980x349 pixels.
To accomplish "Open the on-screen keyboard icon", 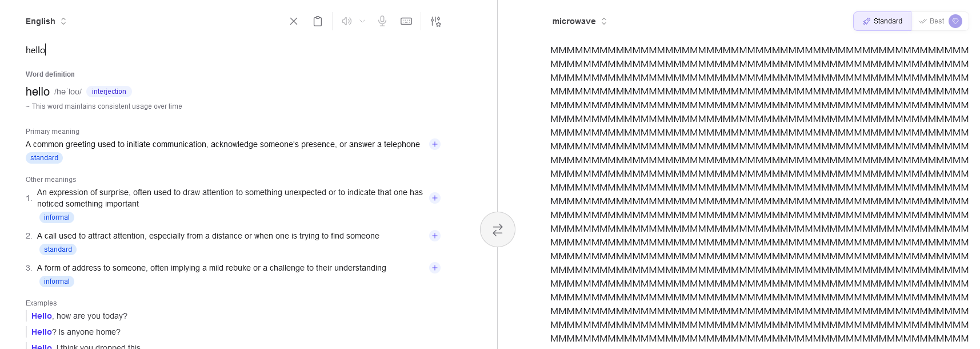I will click(x=406, y=21).
